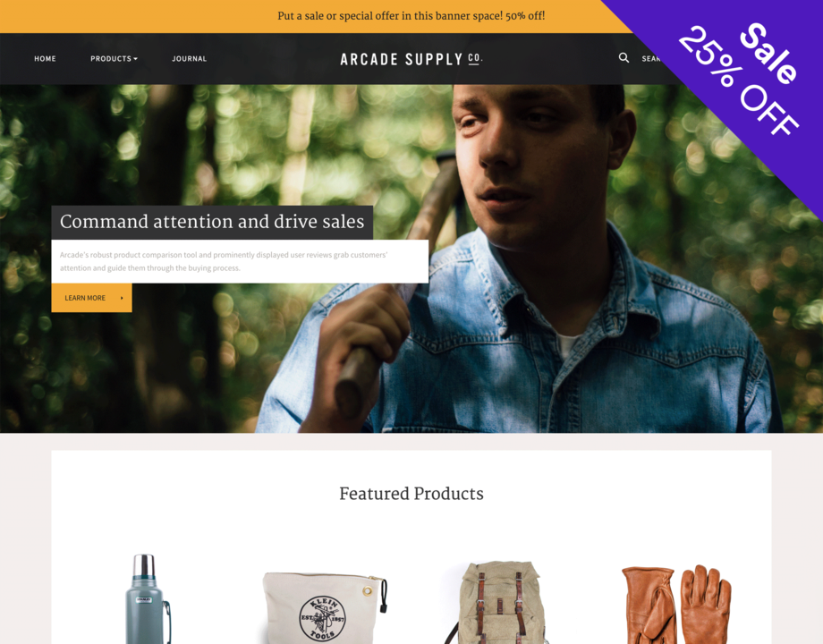This screenshot has width=823, height=644.
Task: Select the brown leather gloves product
Action: pos(676,605)
